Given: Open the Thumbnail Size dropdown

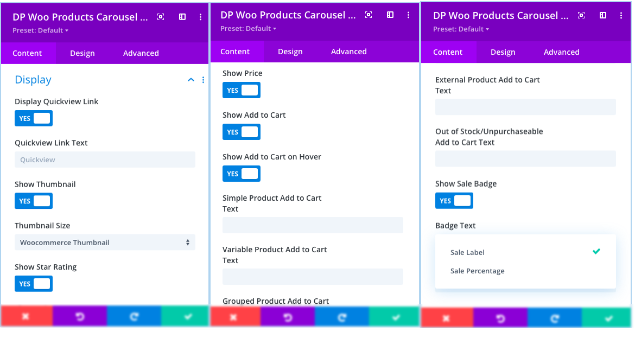Looking at the screenshot, I should (105, 242).
